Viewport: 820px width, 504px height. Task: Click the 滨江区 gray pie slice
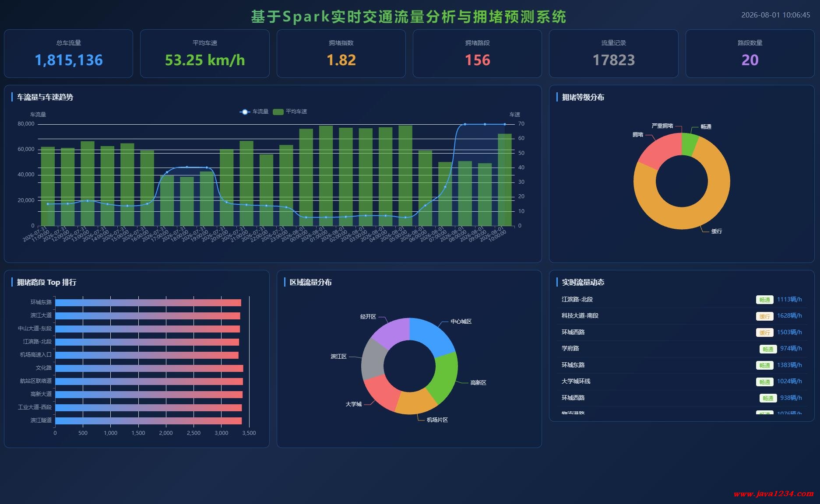click(373, 360)
